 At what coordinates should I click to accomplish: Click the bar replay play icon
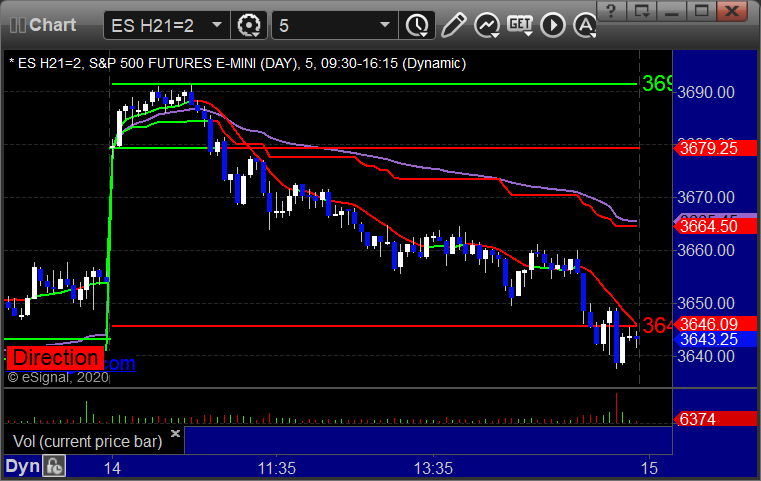click(x=553, y=25)
